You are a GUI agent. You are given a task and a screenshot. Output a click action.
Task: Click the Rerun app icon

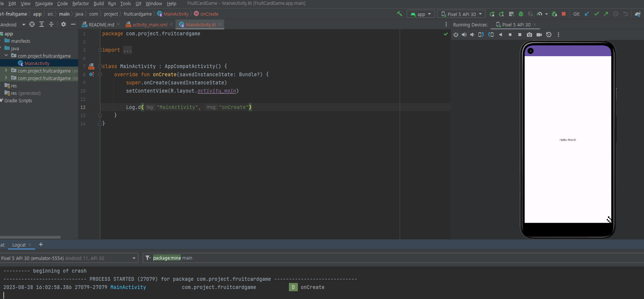coord(492,14)
